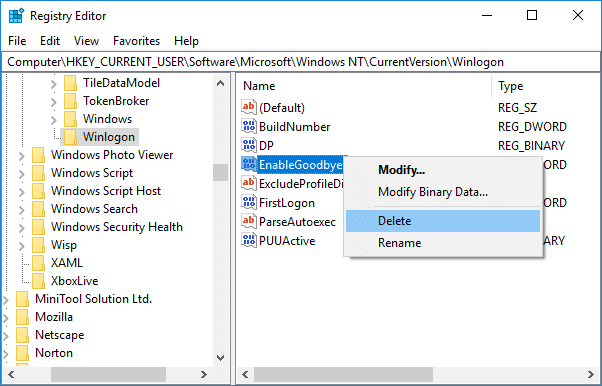The width and height of the screenshot is (602, 386).
Task: Choose Delete in the context menu
Action: pyautogui.click(x=443, y=221)
